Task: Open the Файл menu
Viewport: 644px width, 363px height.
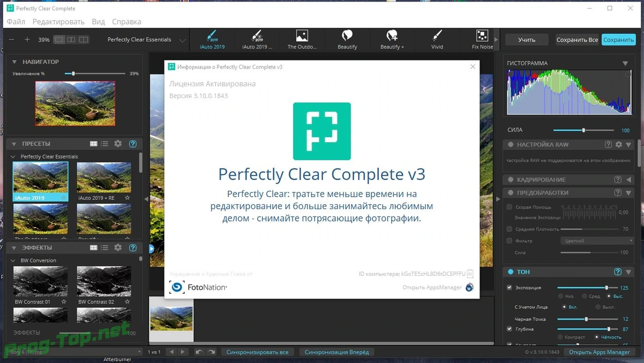Action: tap(16, 22)
